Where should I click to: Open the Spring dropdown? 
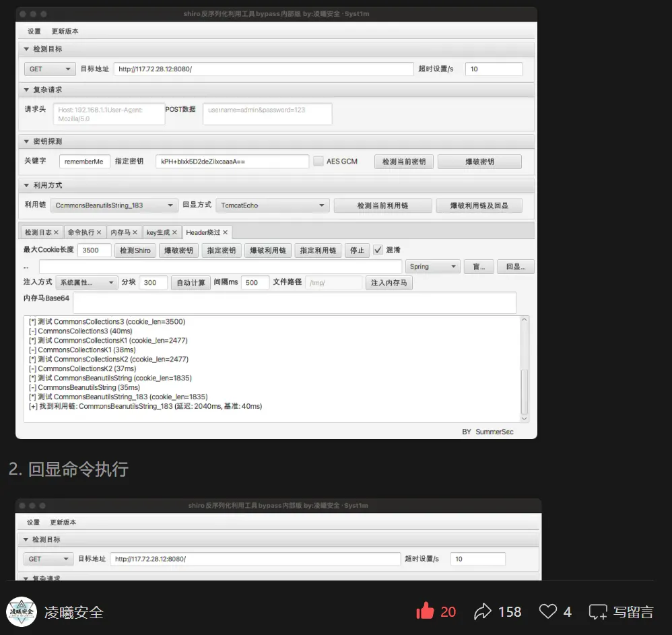432,267
